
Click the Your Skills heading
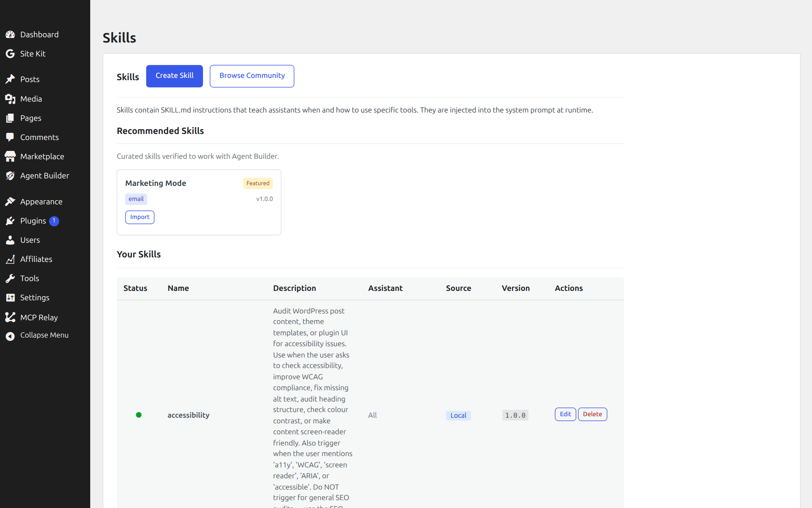tap(139, 254)
